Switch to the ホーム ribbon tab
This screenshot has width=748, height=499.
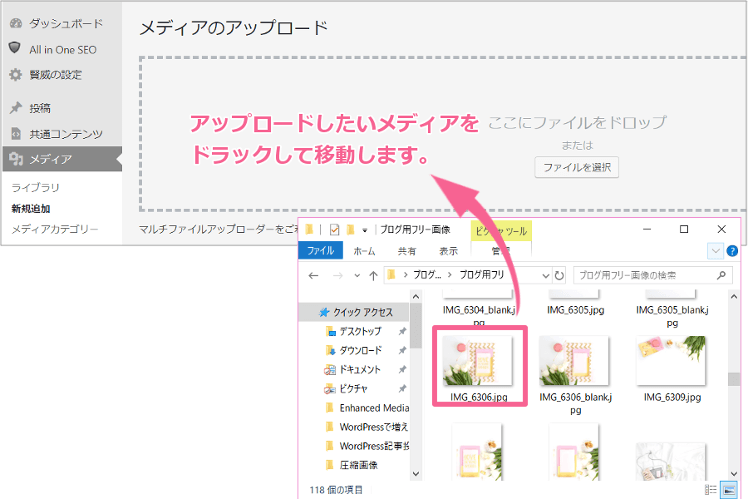(x=364, y=251)
